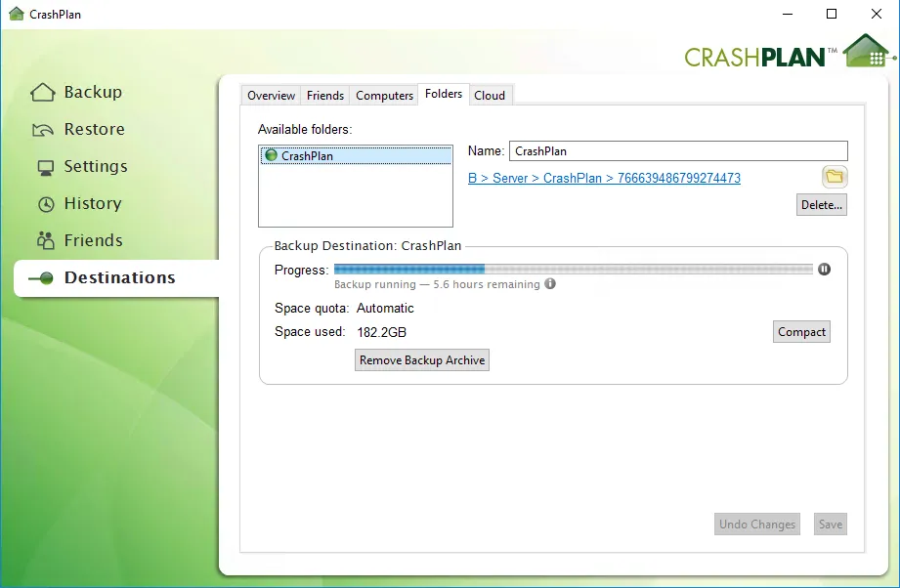Click the info icon next to backup status
The height and width of the screenshot is (588, 900).
551,284
